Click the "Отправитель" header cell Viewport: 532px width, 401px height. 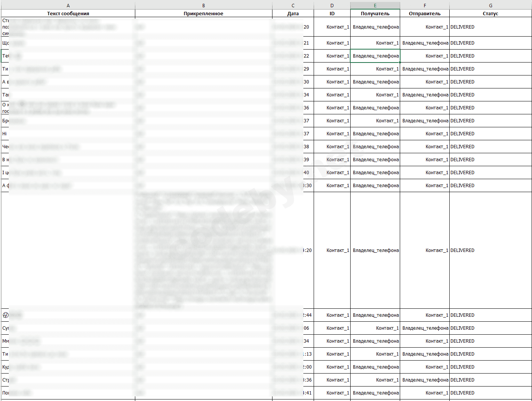tap(425, 13)
